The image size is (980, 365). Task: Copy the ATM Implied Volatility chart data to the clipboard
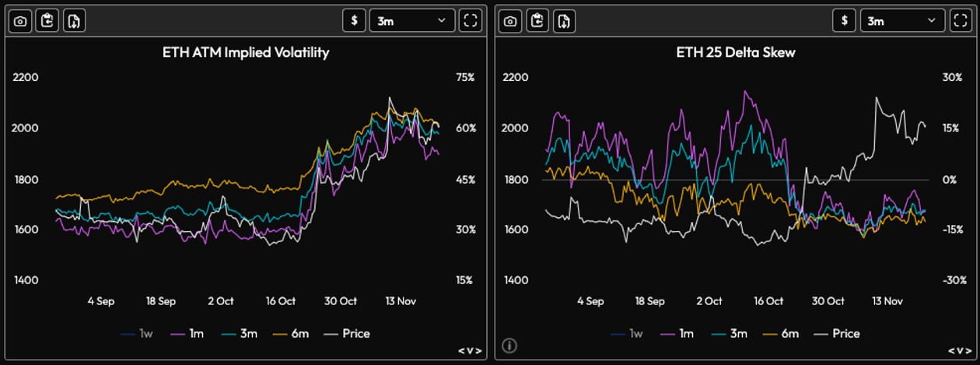(x=47, y=21)
